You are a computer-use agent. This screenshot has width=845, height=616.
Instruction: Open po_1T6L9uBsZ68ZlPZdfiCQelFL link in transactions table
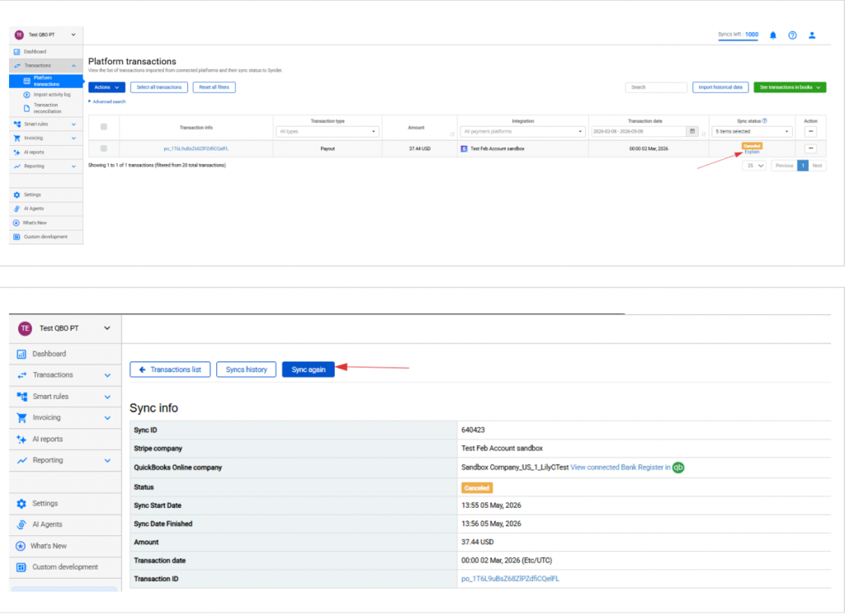(x=196, y=148)
